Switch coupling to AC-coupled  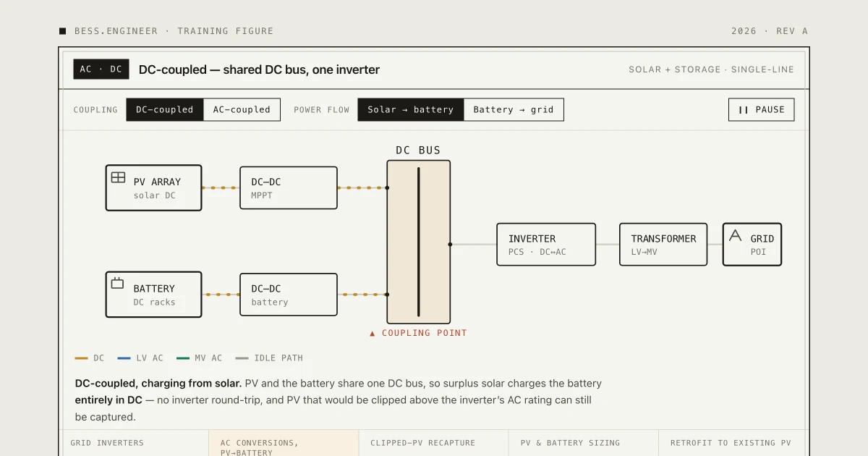click(x=242, y=110)
